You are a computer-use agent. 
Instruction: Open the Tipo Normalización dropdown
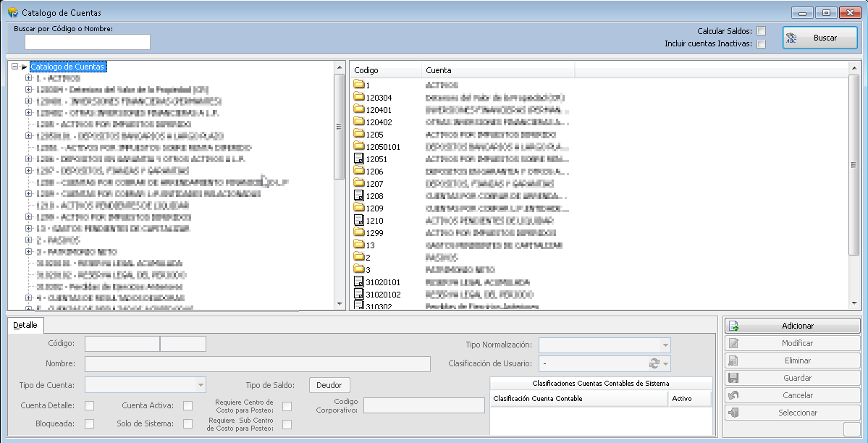(x=665, y=345)
